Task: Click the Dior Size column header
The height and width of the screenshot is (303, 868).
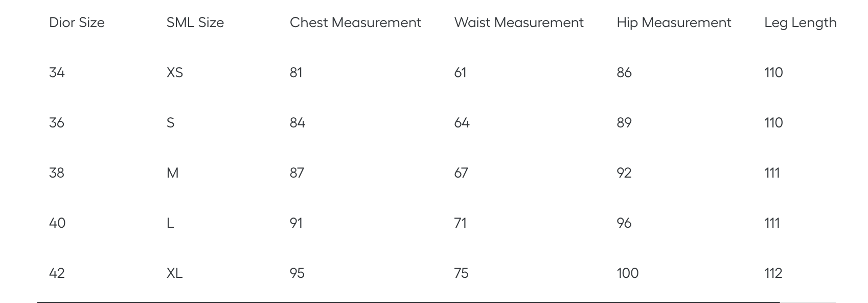Action: 77,23
